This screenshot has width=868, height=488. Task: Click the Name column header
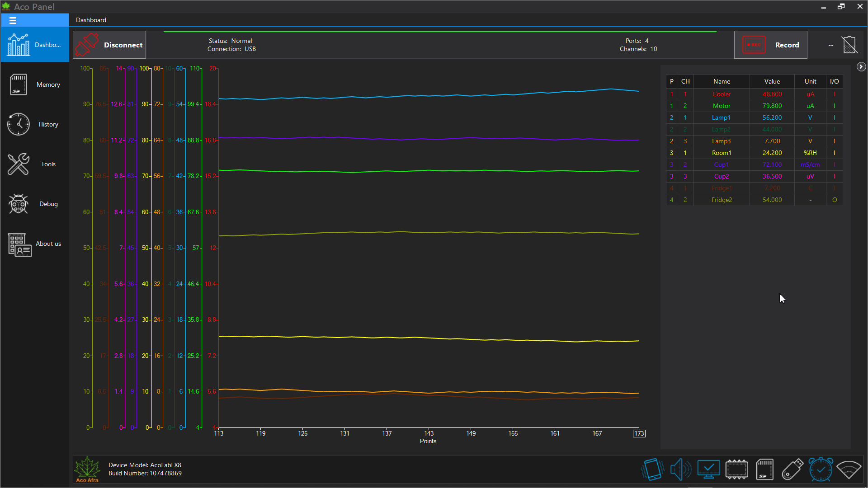coord(722,81)
